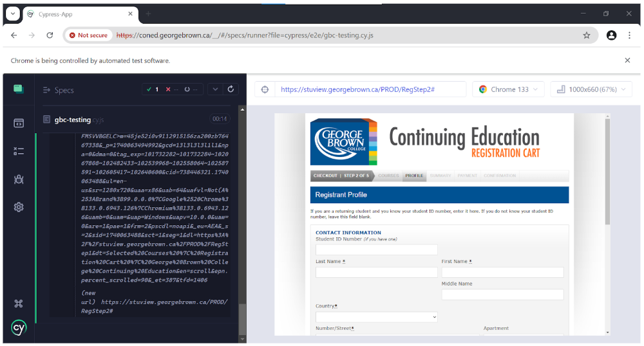644x346 pixels.
Task: Go forward in browser history
Action: (32, 35)
